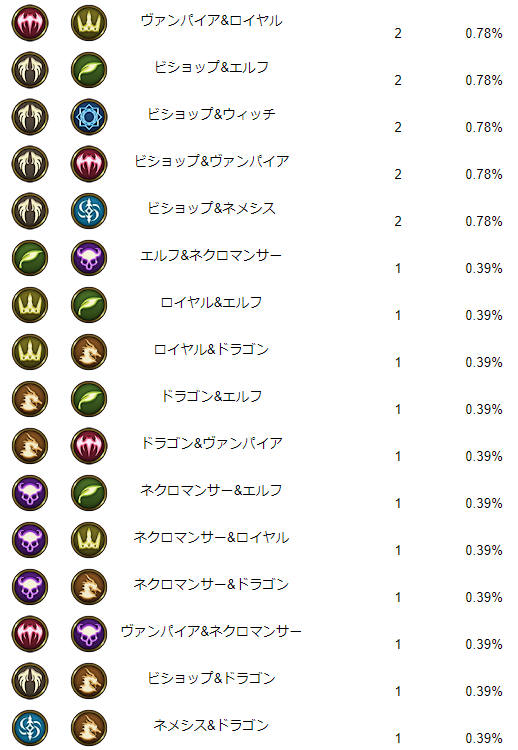Click the ヴァンパイア&ネクロマンサー label
This screenshot has width=518, height=750.
211,631
